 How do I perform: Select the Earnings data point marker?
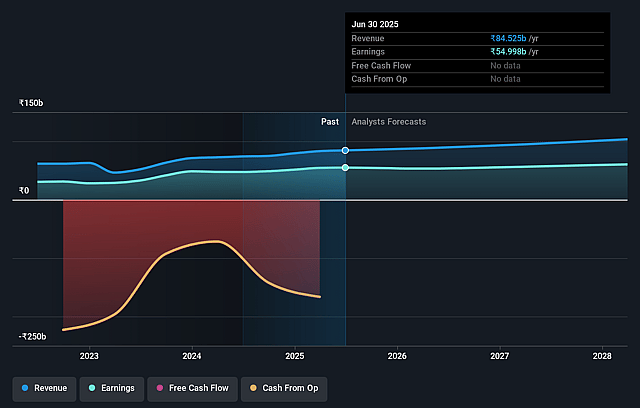coord(345,168)
